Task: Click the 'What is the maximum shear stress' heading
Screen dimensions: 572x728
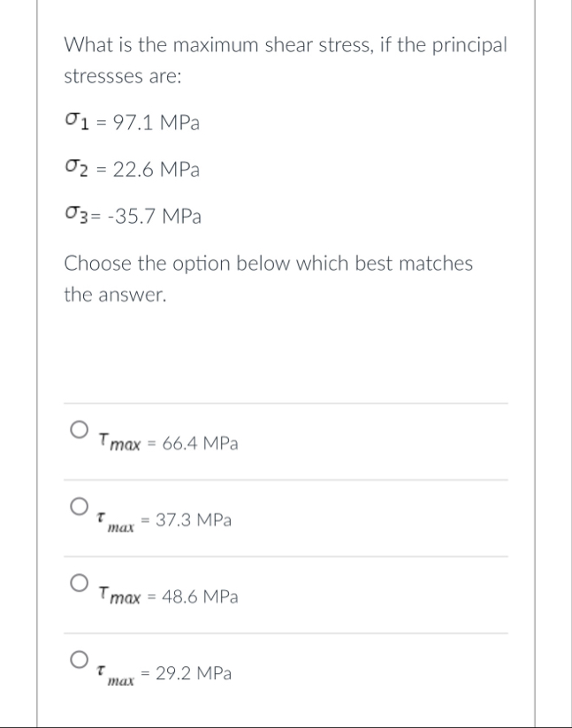Action: coord(286,45)
